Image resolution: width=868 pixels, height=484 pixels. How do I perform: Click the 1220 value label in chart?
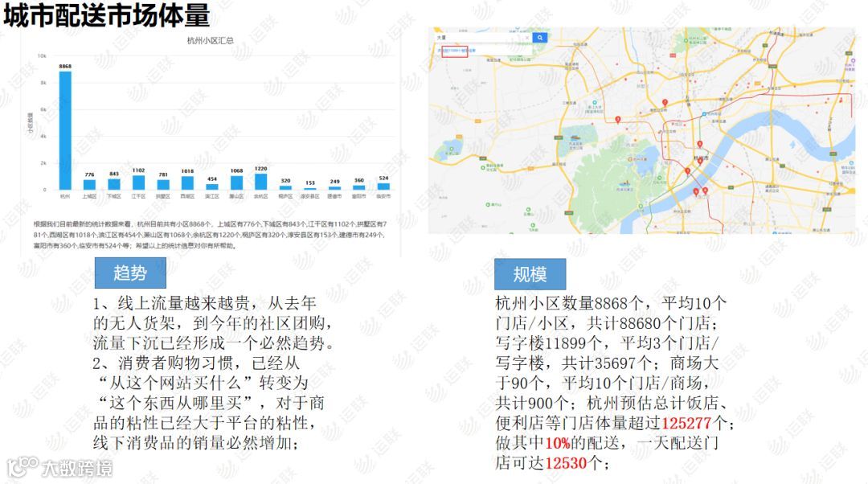260,168
